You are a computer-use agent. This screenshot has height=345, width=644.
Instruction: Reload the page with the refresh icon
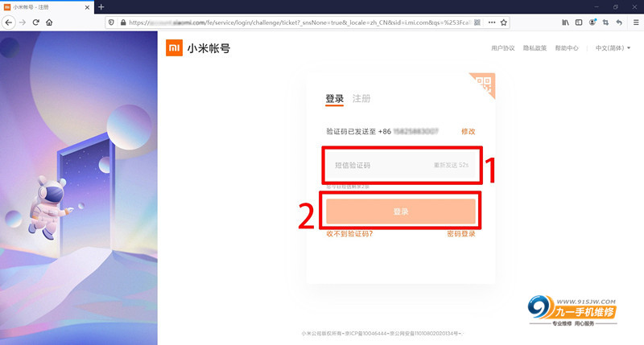tap(36, 23)
